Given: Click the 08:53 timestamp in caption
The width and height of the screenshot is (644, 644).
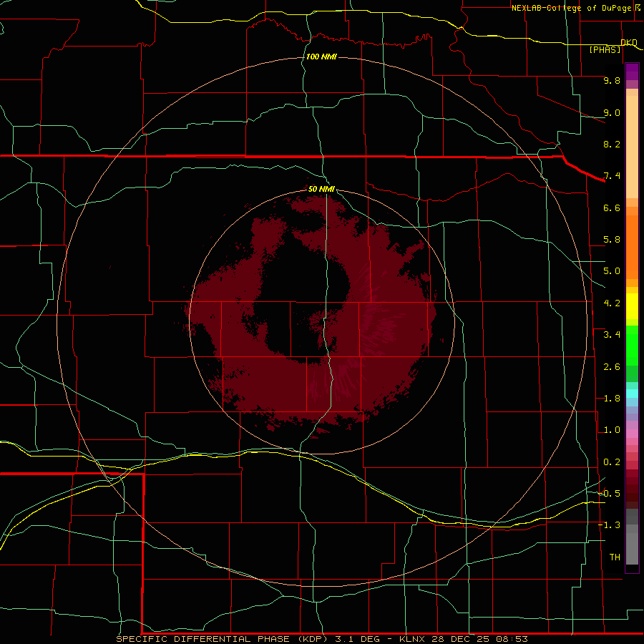Looking at the screenshot, I should (x=512, y=639).
